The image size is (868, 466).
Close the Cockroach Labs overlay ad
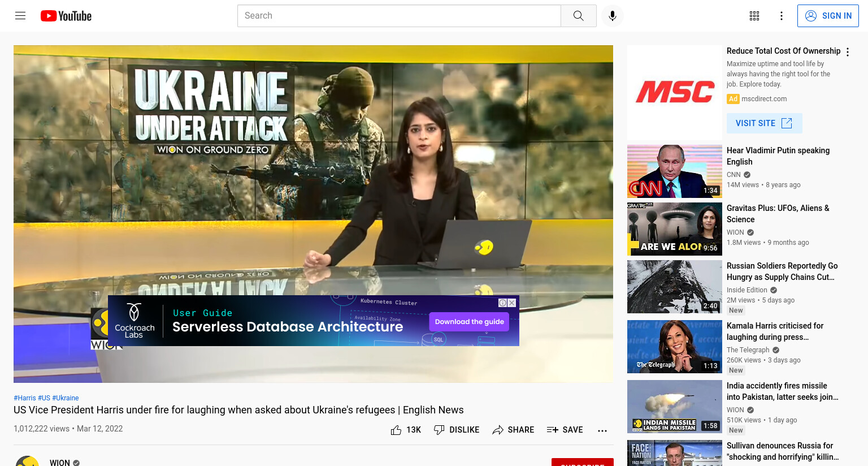click(x=512, y=303)
